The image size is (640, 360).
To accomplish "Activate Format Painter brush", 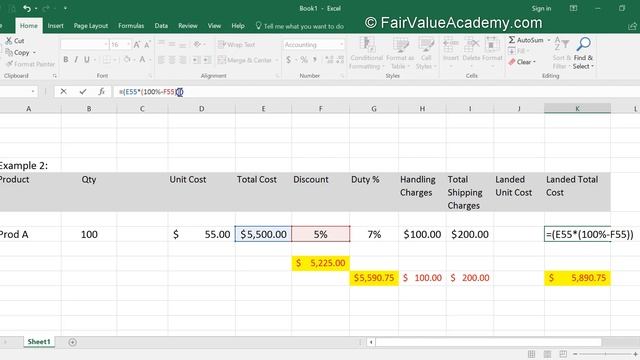I will coord(30,64).
